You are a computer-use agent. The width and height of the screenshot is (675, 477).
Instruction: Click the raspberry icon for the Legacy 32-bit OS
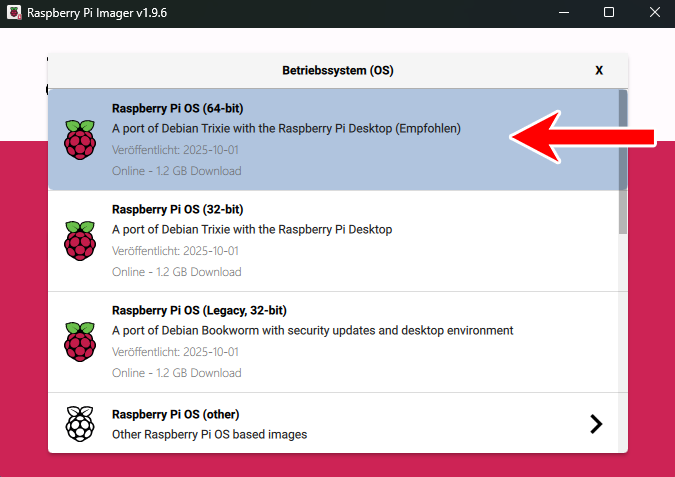point(80,342)
